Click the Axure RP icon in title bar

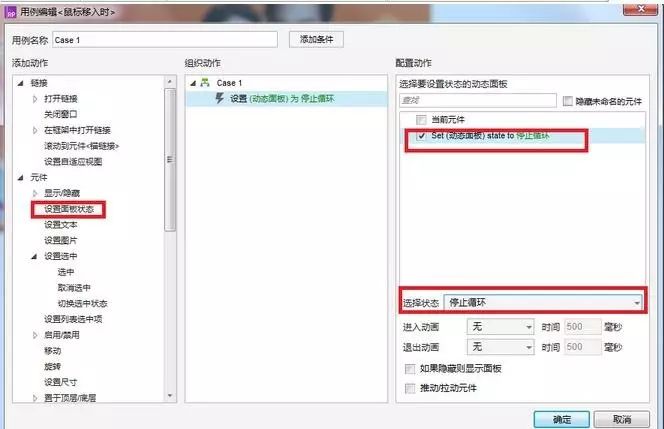[11, 12]
